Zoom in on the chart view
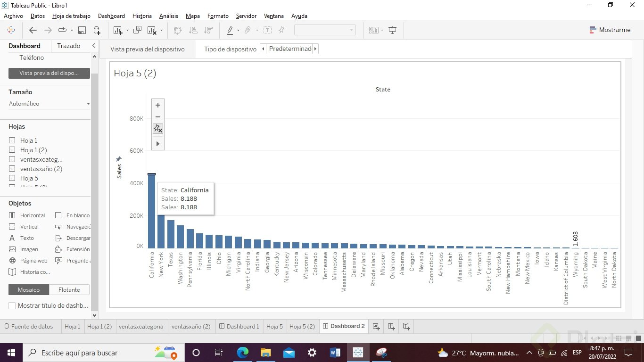The width and height of the screenshot is (644, 362). [158, 105]
